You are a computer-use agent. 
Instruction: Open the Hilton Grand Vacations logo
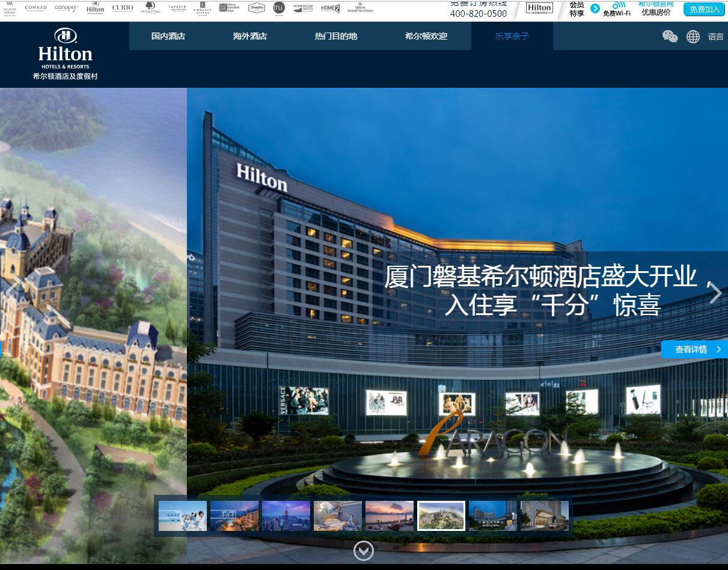pyautogui.click(x=360, y=7)
